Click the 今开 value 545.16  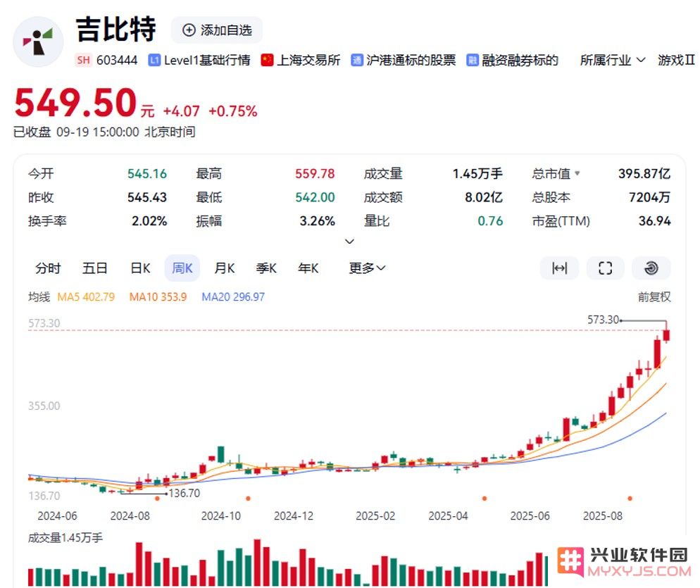pos(147,174)
